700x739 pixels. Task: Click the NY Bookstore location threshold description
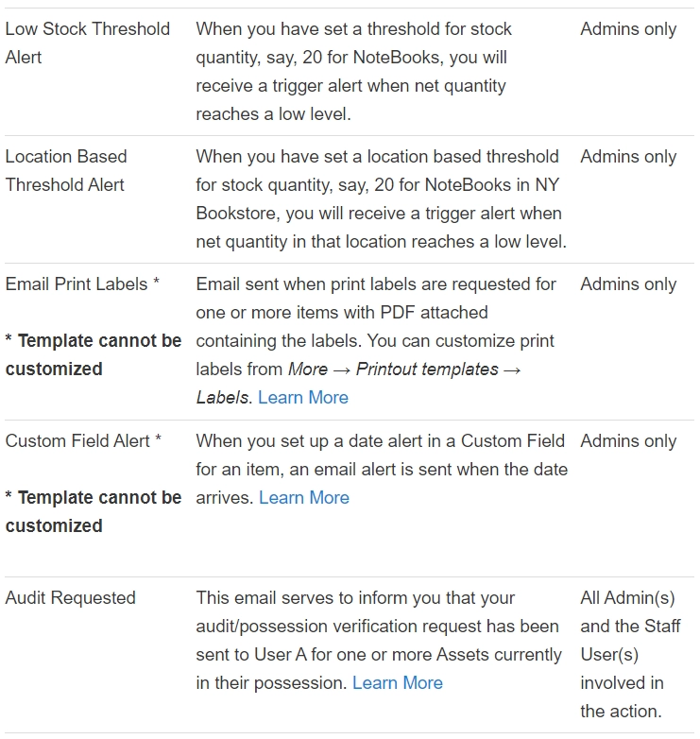(380, 198)
